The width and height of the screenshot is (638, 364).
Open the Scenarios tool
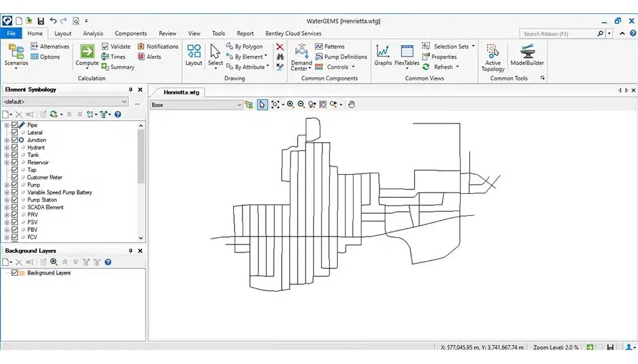click(x=16, y=56)
